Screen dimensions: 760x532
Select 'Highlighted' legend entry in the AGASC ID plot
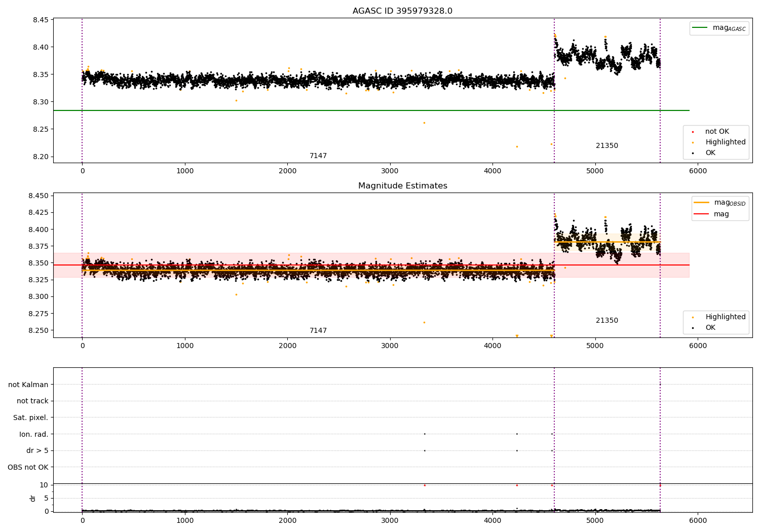(726, 142)
